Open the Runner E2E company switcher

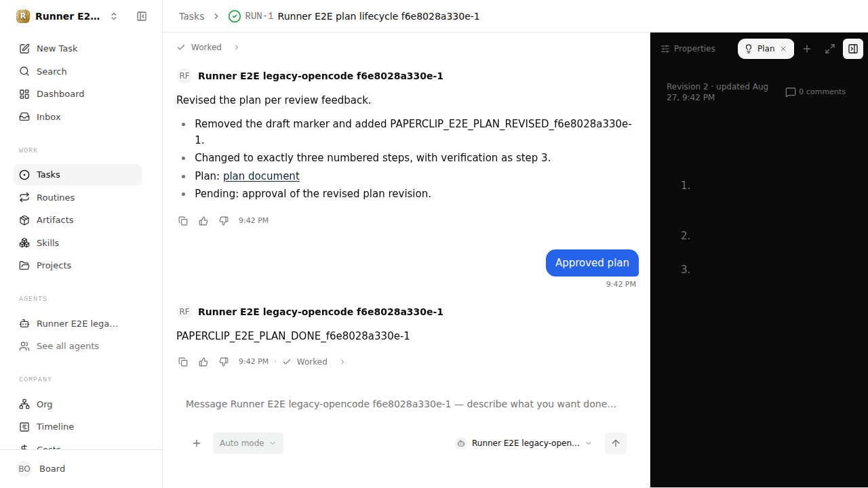point(68,16)
